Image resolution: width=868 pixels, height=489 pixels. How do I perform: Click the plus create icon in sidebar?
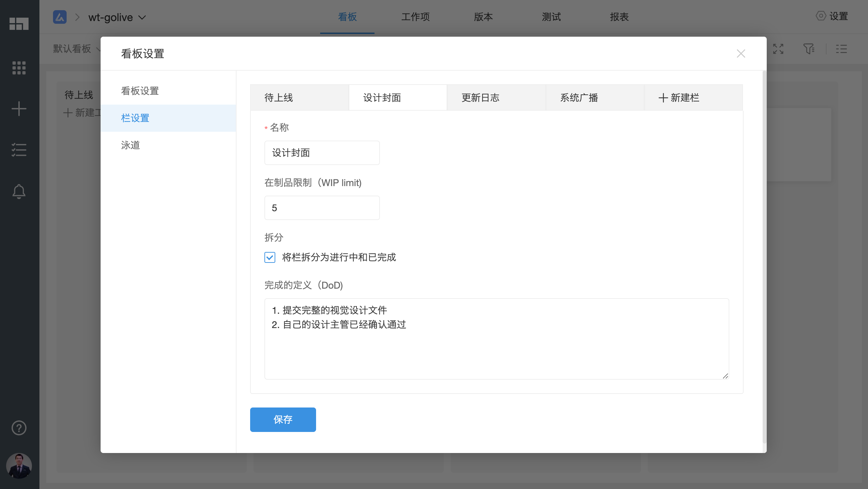pos(19,109)
